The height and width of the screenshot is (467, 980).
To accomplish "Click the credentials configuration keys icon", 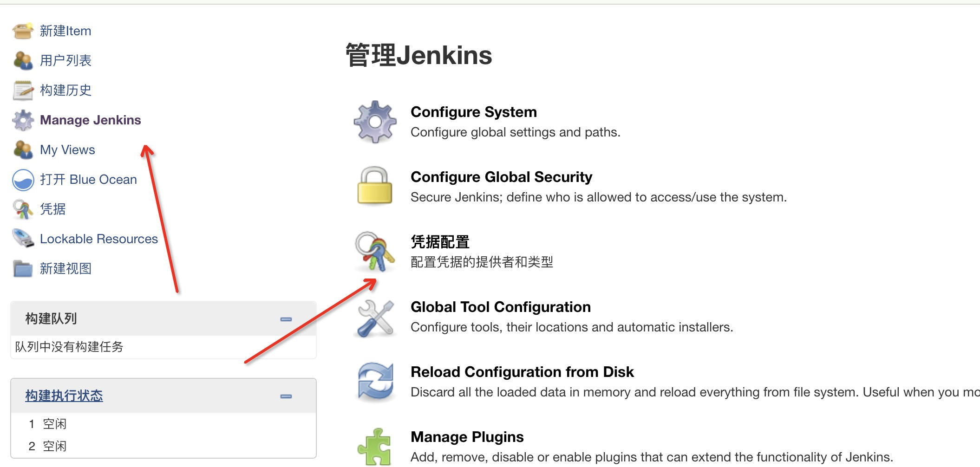I will click(x=375, y=251).
